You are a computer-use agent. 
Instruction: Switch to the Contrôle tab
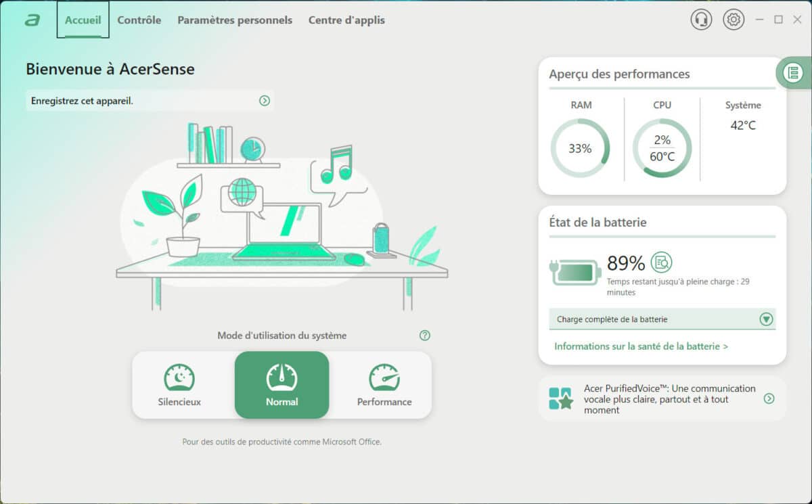click(x=139, y=20)
